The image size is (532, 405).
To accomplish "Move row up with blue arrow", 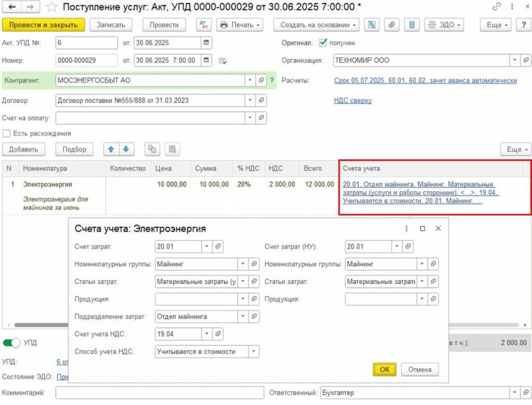I will point(111,149).
